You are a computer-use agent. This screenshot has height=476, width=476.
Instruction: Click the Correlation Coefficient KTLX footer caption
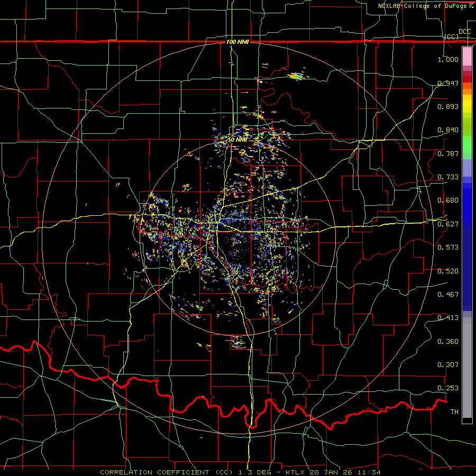pos(240,472)
